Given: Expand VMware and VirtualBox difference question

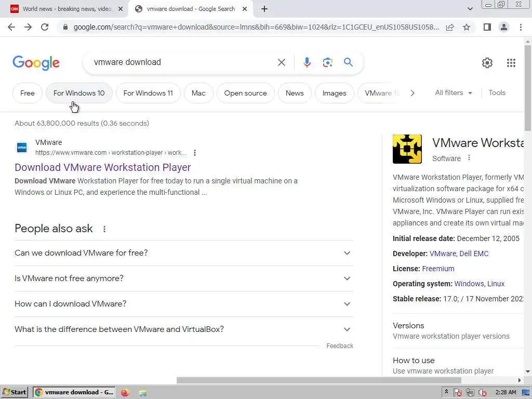Looking at the screenshot, I should tap(184, 329).
